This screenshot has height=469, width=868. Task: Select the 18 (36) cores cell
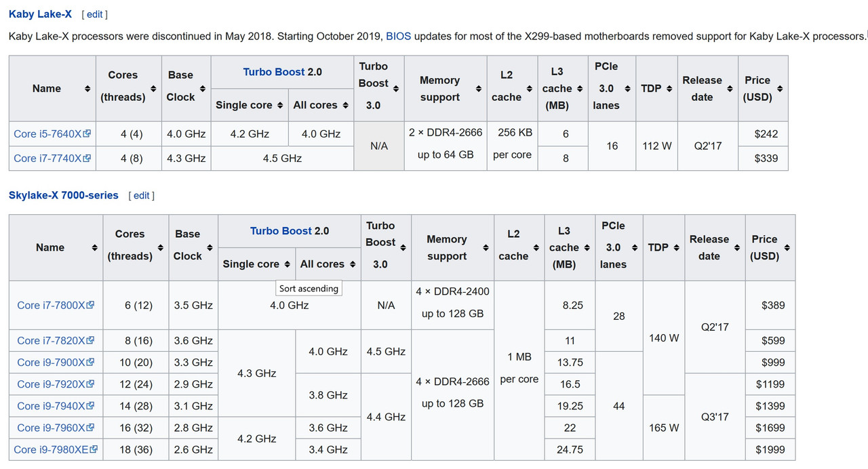pos(136,449)
